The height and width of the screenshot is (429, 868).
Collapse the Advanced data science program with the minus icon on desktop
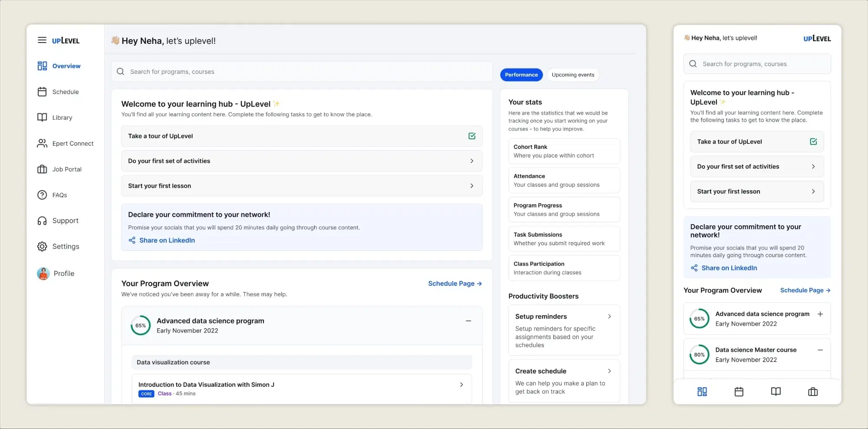click(468, 321)
